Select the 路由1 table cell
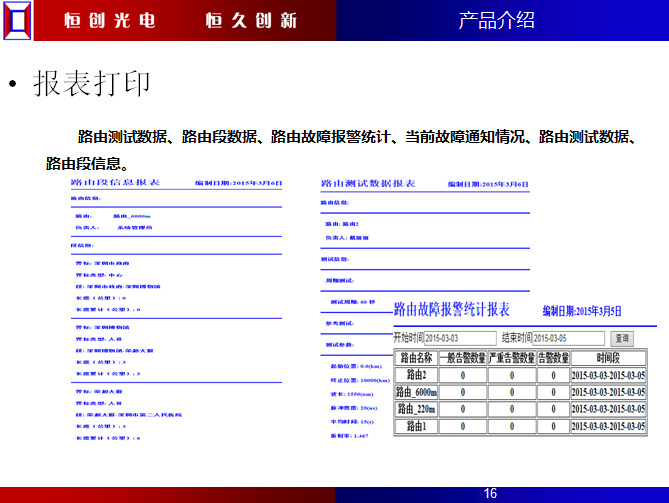This screenshot has height=503, width=669. click(x=416, y=426)
